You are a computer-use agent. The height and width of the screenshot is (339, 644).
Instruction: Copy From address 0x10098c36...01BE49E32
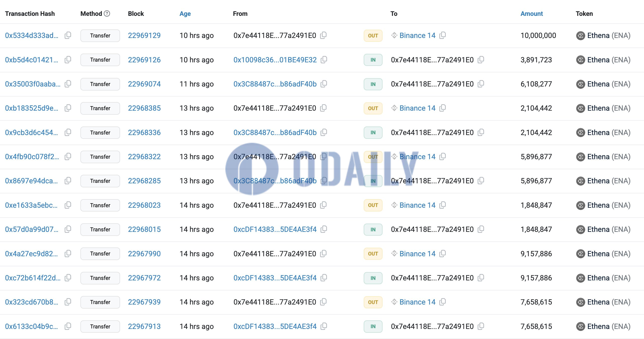click(x=324, y=60)
